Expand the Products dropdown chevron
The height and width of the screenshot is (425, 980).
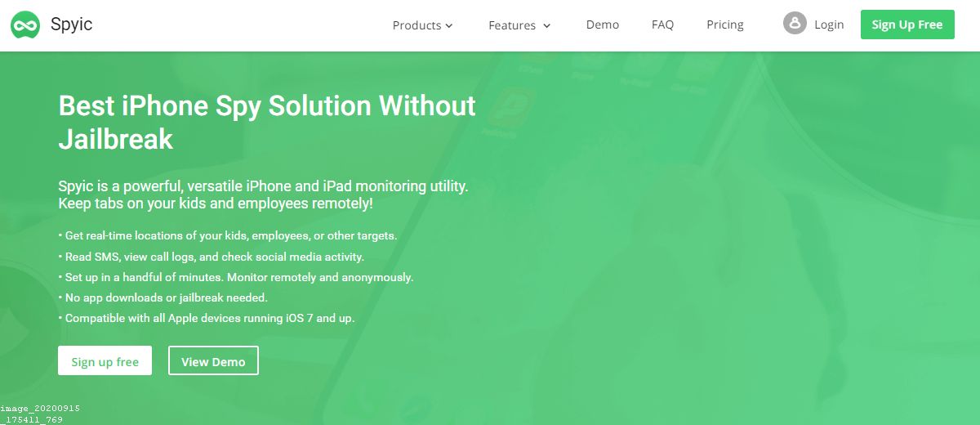click(x=449, y=26)
